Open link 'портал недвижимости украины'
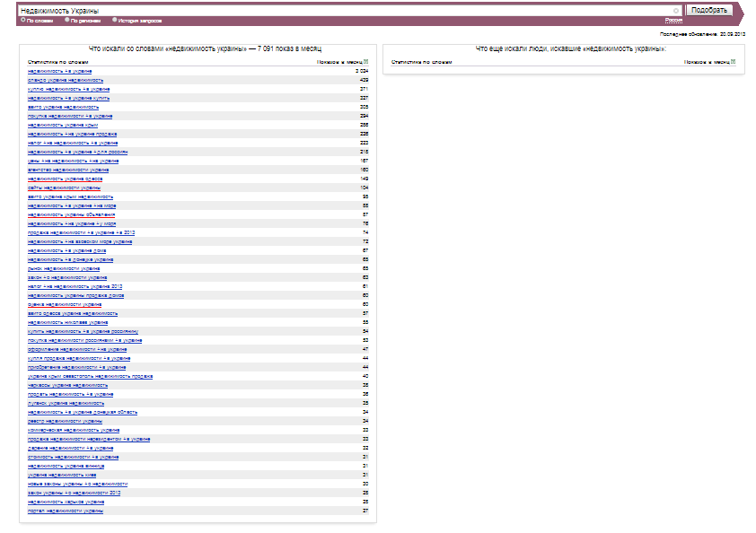 coord(66,511)
